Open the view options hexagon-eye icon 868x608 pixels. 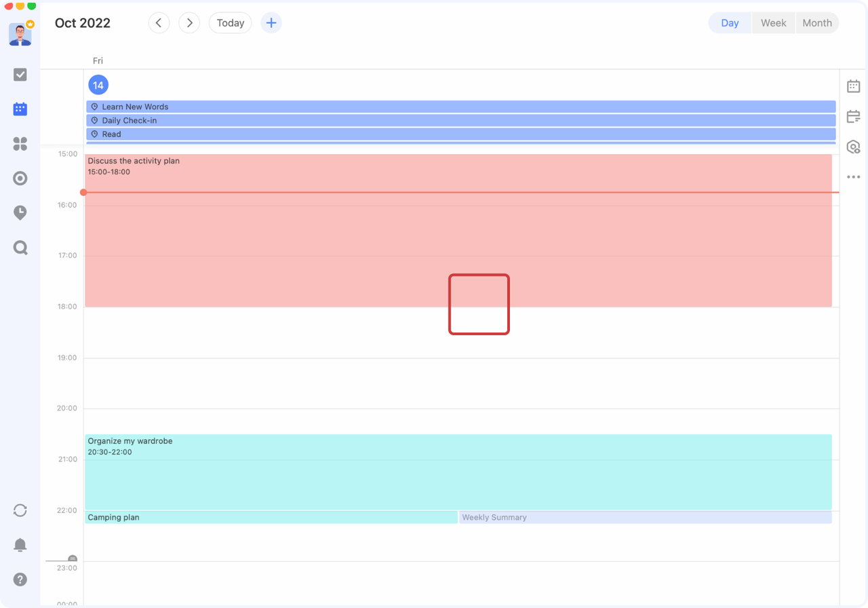(x=854, y=147)
